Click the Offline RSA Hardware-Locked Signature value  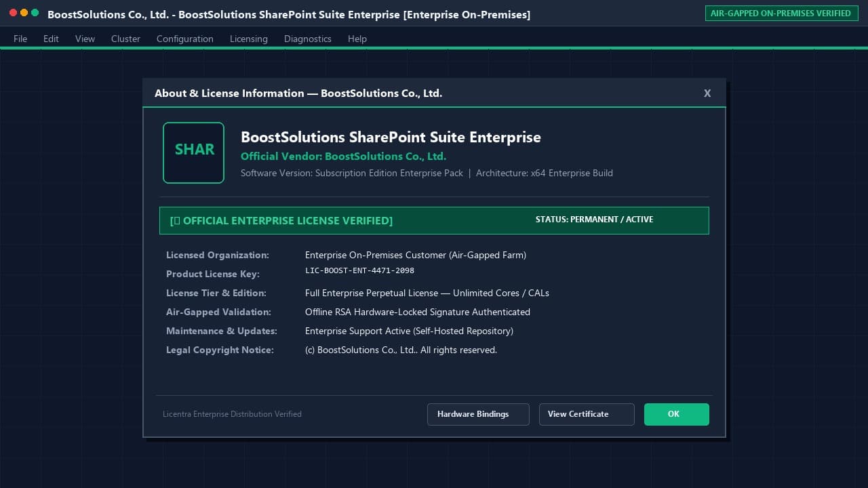tap(418, 312)
